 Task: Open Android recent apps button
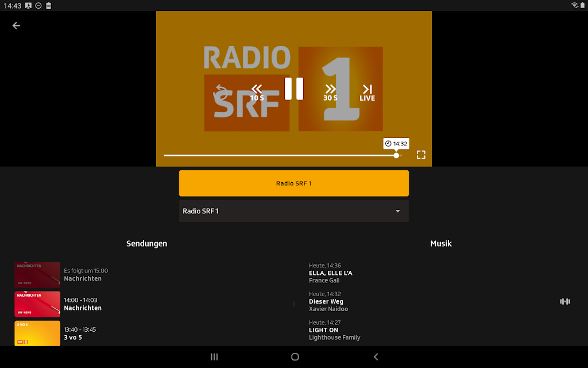[x=214, y=356]
